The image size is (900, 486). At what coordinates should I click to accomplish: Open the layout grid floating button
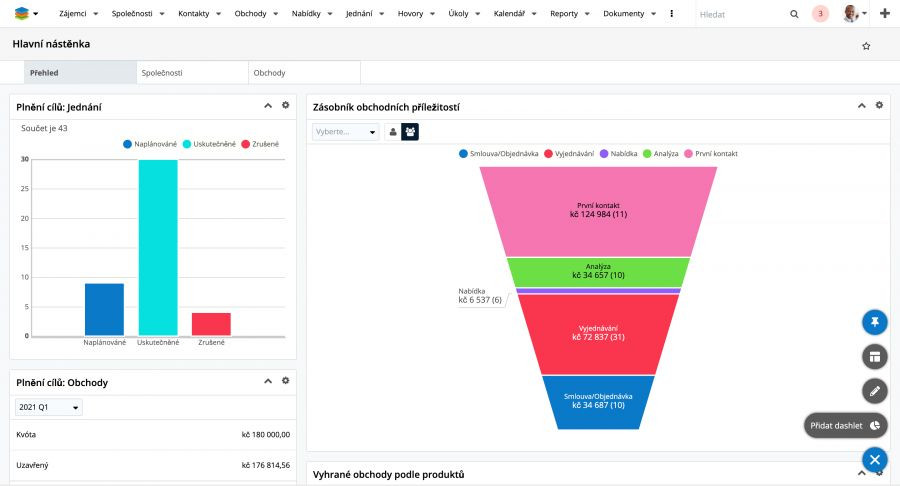point(875,357)
